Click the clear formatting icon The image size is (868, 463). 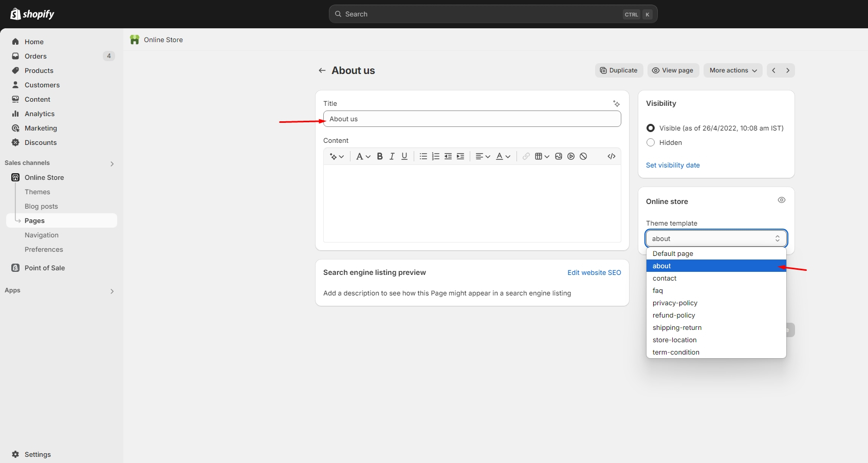coord(583,156)
